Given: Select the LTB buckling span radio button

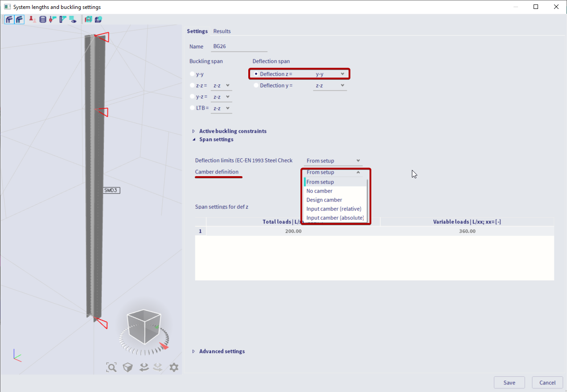Looking at the screenshot, I should 192,108.
